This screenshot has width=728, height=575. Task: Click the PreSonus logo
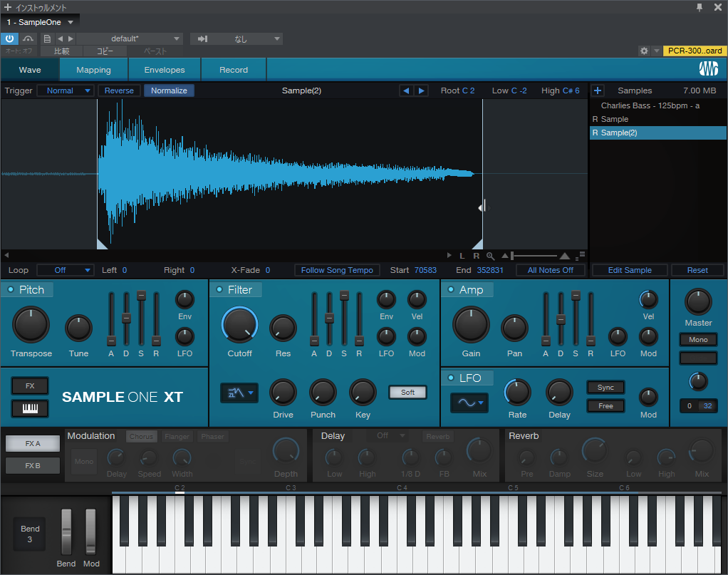(709, 68)
